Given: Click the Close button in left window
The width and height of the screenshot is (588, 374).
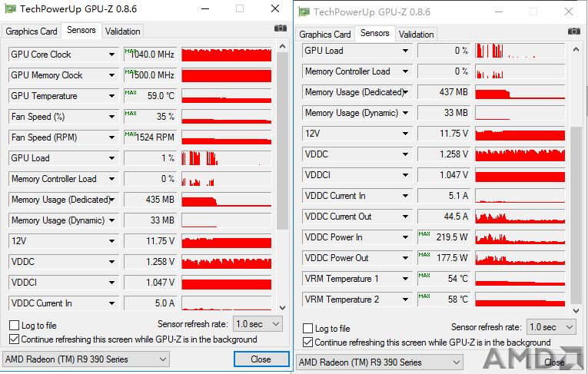Looking at the screenshot, I should tap(261, 359).
